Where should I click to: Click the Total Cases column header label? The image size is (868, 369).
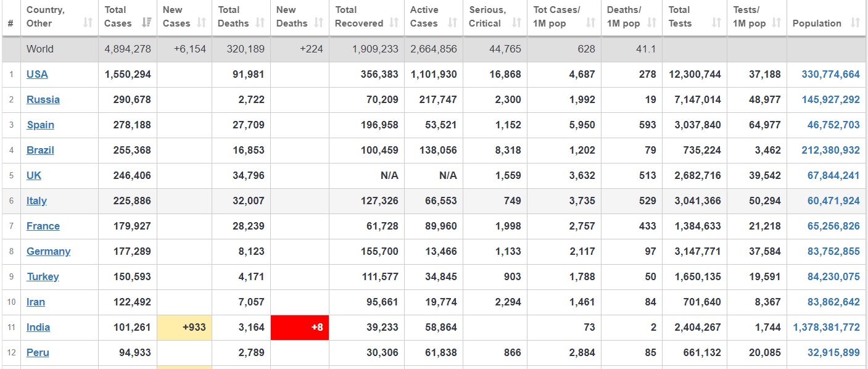pos(118,17)
